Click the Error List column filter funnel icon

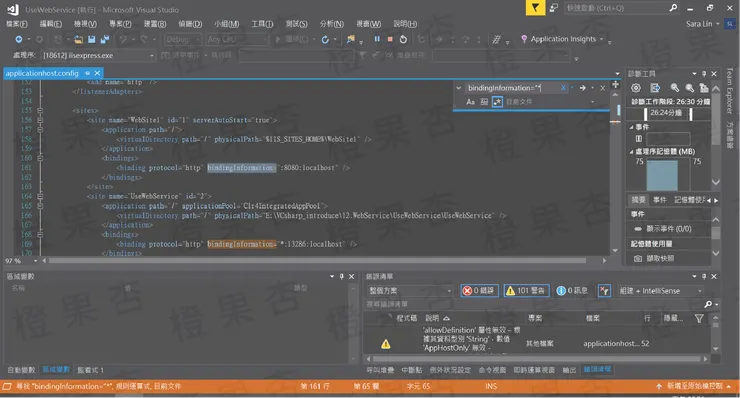click(699, 319)
